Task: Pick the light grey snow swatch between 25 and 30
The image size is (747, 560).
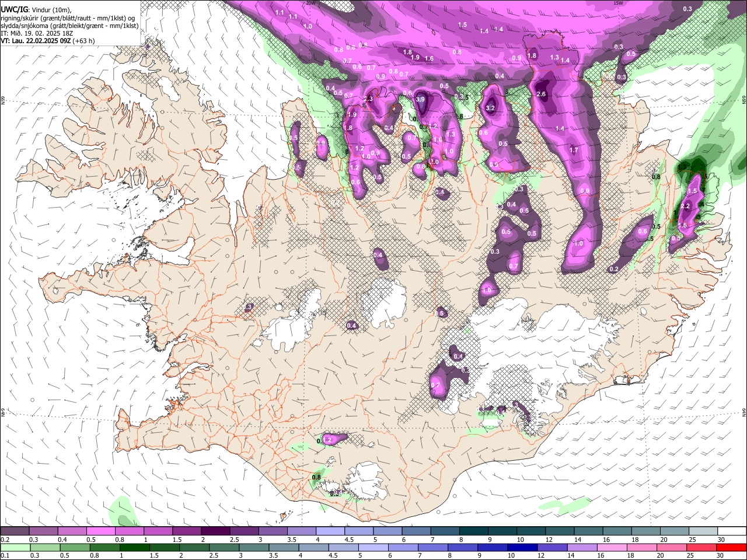Action: [703, 531]
